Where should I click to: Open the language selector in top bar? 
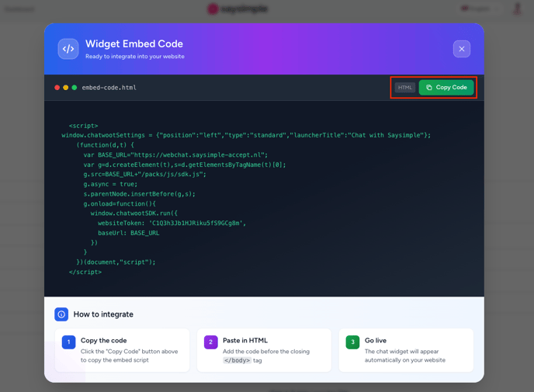[480, 9]
